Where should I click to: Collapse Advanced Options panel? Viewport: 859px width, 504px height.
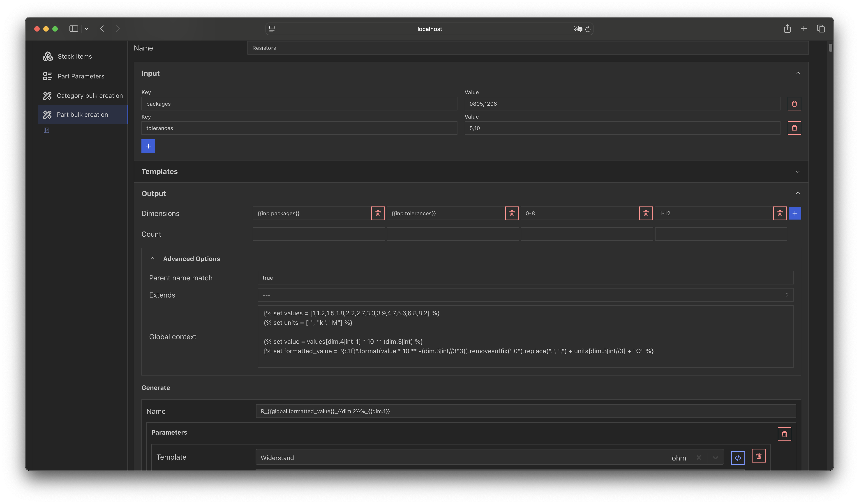[152, 259]
